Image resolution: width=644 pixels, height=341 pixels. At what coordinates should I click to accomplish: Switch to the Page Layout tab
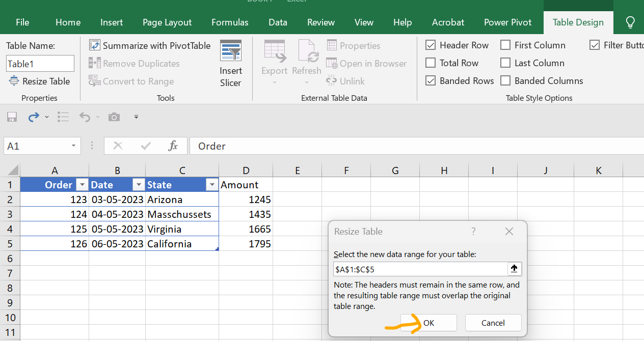pos(167,22)
